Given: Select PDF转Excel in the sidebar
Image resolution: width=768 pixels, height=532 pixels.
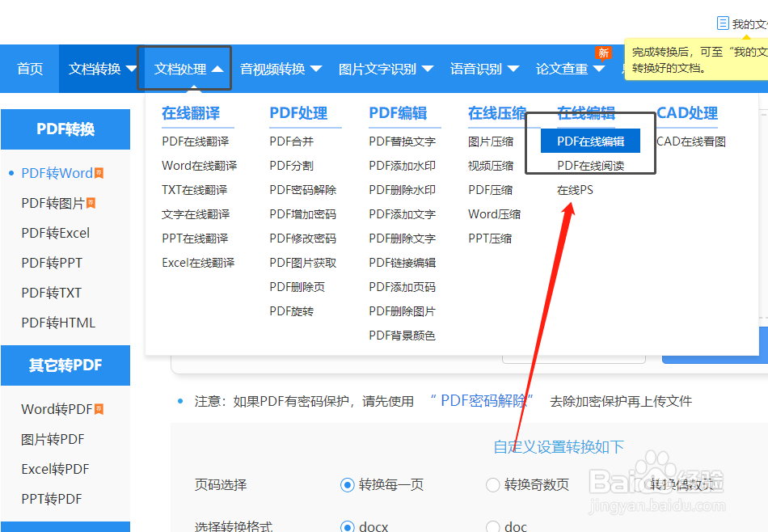Looking at the screenshot, I should pyautogui.click(x=55, y=232).
